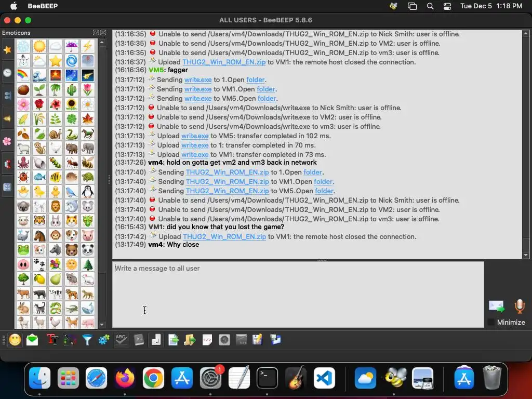Click the blue print/share box icon

coord(275,340)
